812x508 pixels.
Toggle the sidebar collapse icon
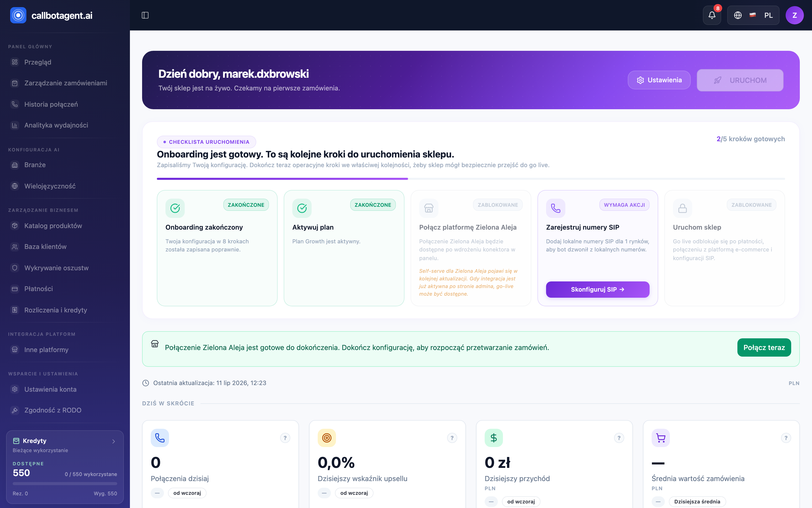[145, 15]
